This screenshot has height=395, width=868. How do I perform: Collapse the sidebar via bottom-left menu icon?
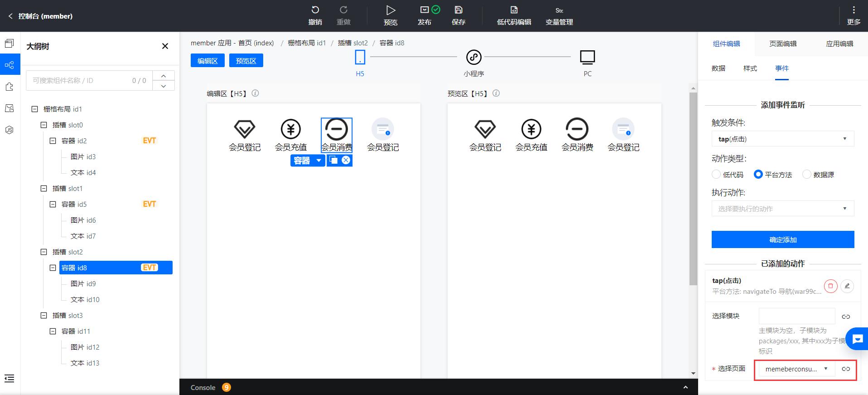coord(10,378)
